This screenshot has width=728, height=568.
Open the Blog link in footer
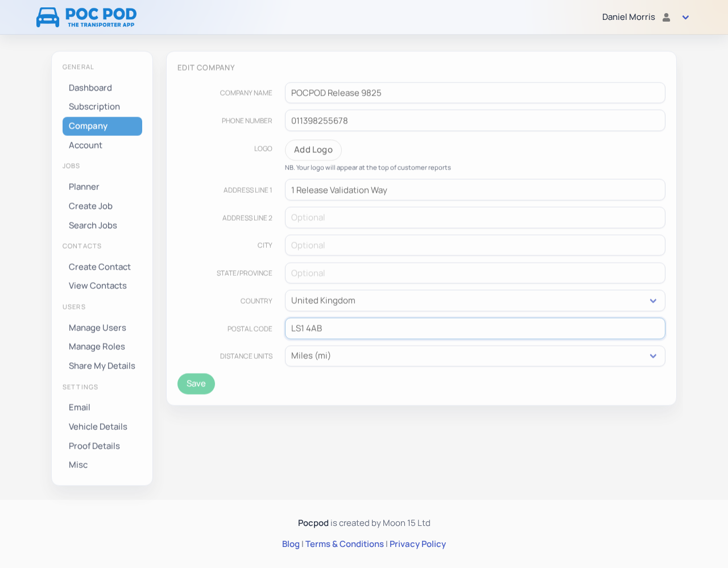click(x=291, y=544)
